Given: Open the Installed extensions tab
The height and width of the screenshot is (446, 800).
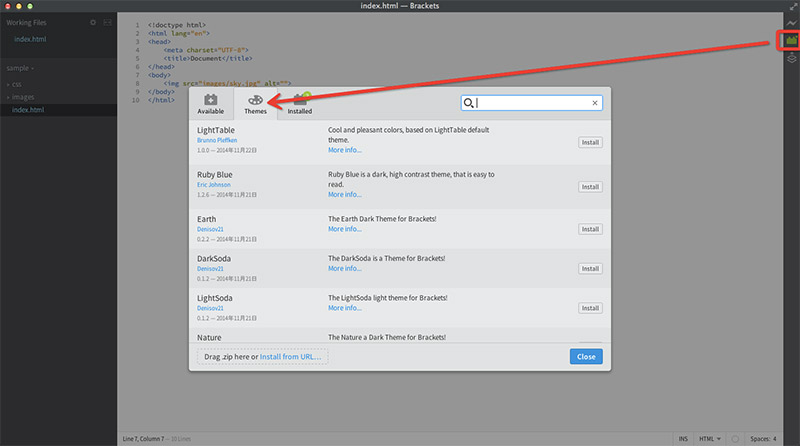Looking at the screenshot, I should click(x=299, y=104).
